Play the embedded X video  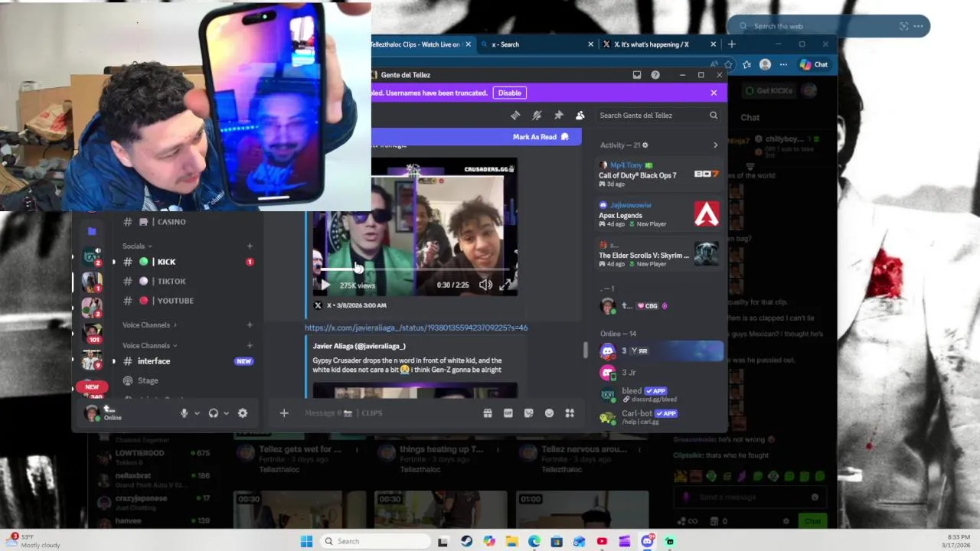pyautogui.click(x=325, y=285)
